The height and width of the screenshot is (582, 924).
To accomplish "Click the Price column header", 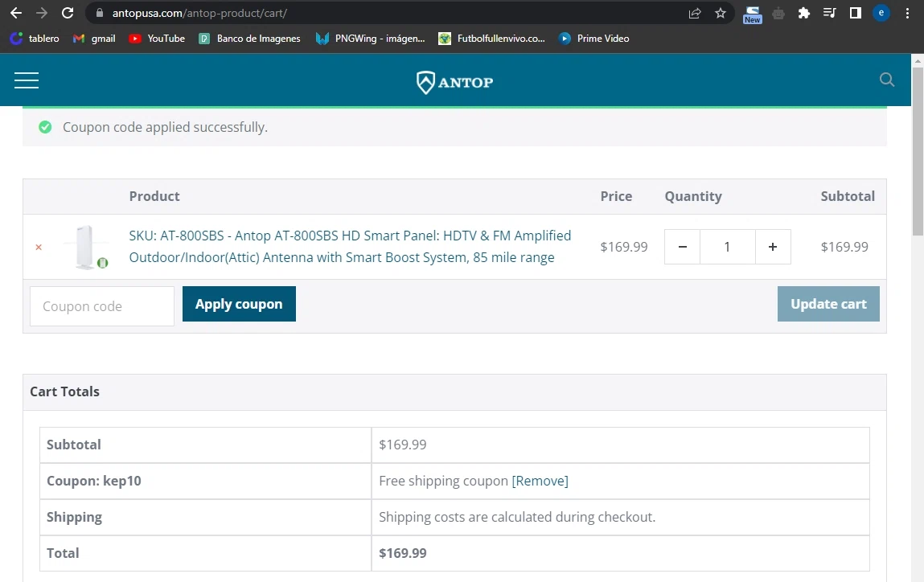I will [616, 197].
